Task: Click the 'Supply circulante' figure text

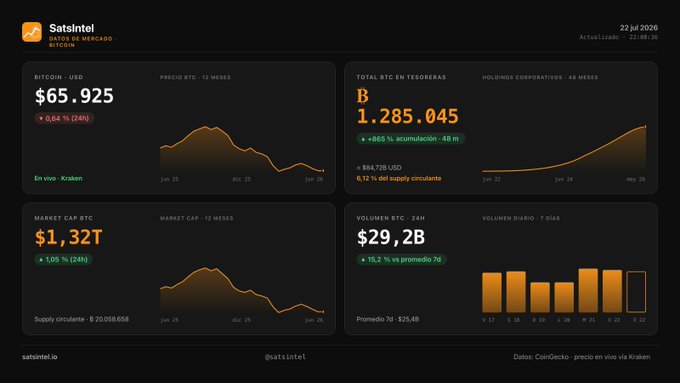Action: pos(82,319)
